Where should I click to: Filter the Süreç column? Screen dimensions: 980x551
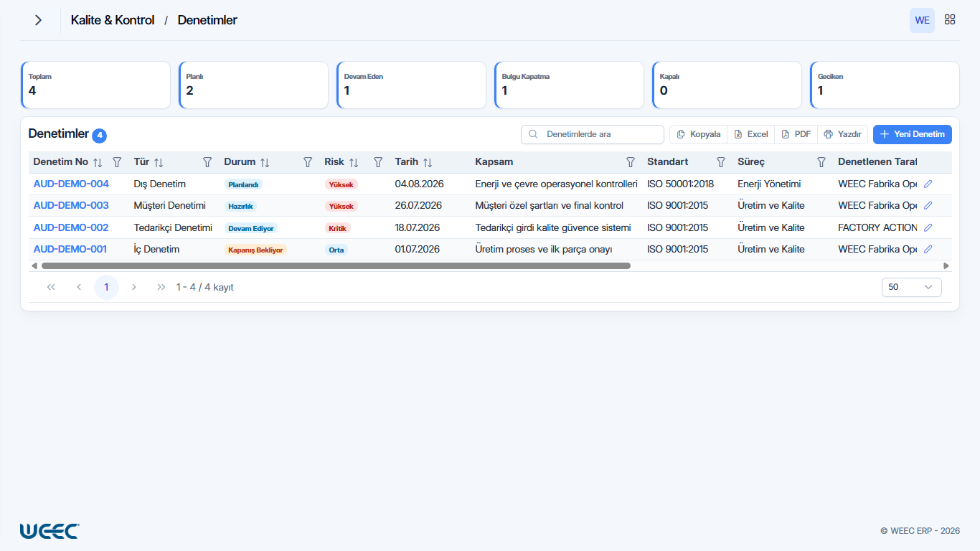(821, 163)
